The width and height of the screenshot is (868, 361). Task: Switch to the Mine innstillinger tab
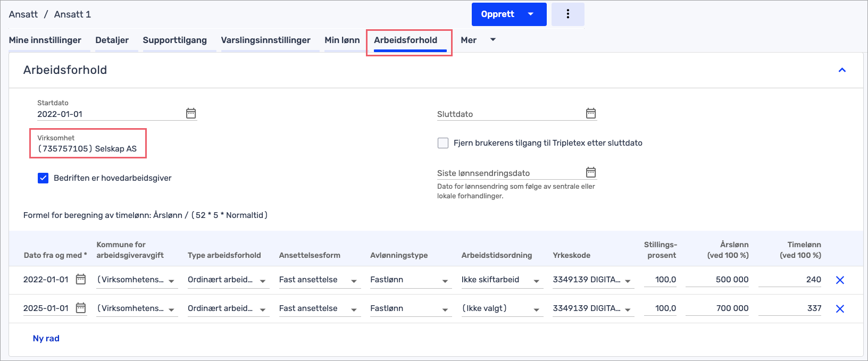(45, 40)
